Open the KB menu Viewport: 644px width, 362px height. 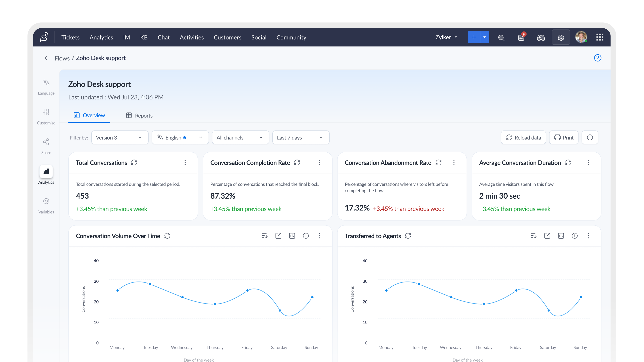point(144,37)
